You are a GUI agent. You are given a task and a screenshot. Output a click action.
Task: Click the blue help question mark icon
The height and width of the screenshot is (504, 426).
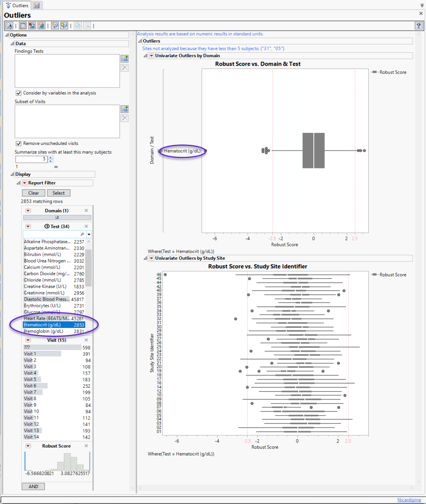click(x=418, y=26)
